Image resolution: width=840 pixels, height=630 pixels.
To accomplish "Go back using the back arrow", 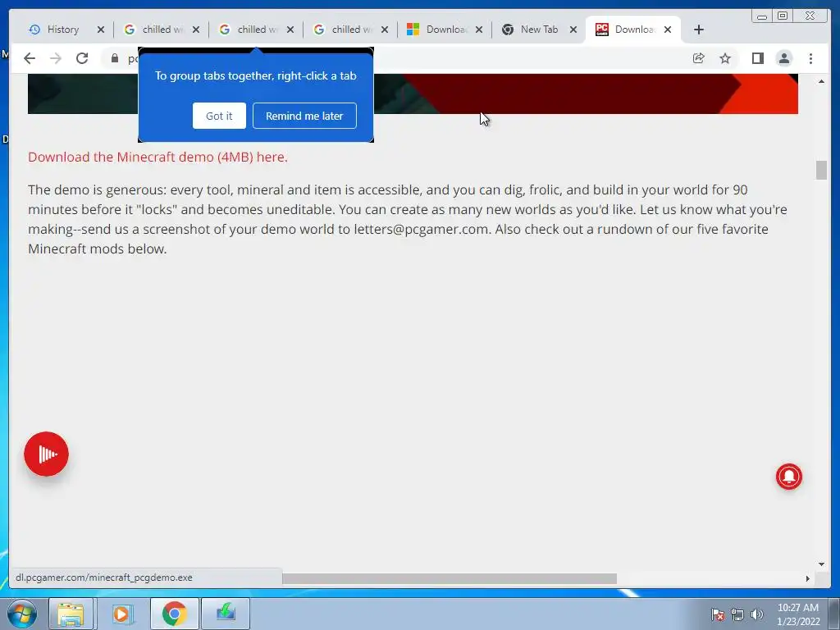I will (30, 58).
